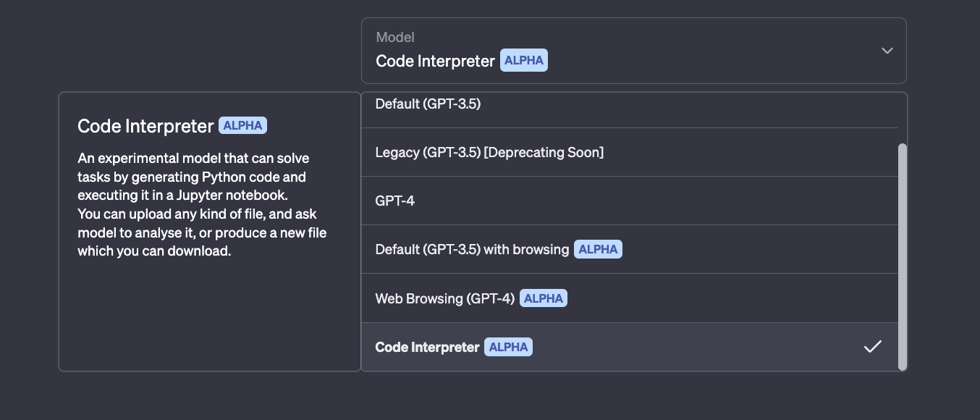The width and height of the screenshot is (980, 420).
Task: Pick Default (GPT-3.5) with browsing option
Action: tap(630, 249)
